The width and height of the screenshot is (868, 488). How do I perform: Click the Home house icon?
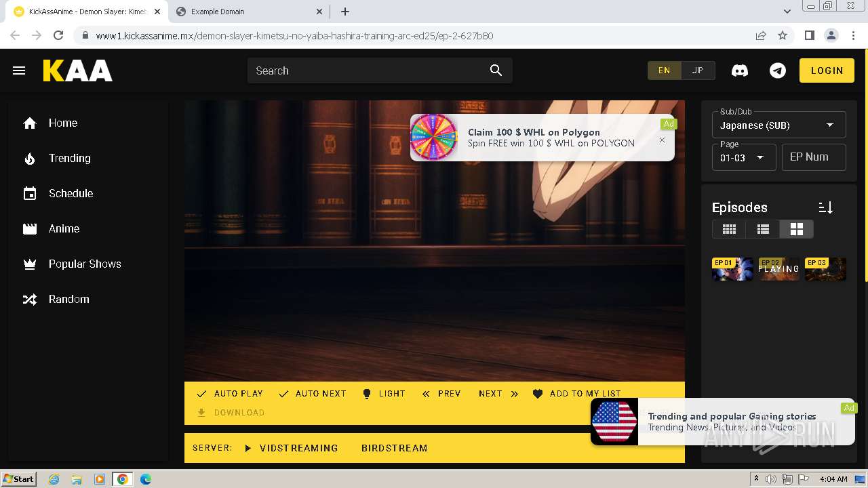tap(30, 123)
